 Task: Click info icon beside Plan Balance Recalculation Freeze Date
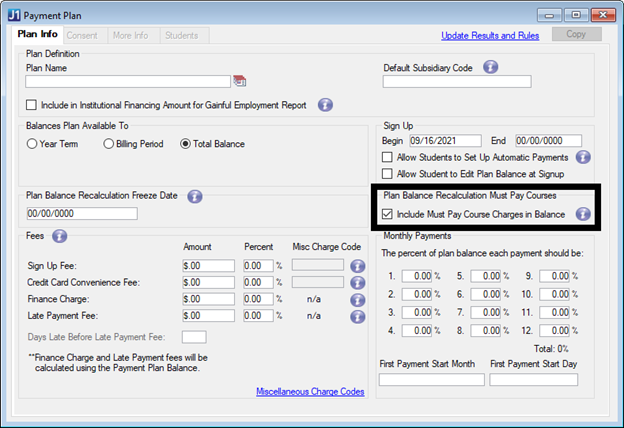(195, 196)
